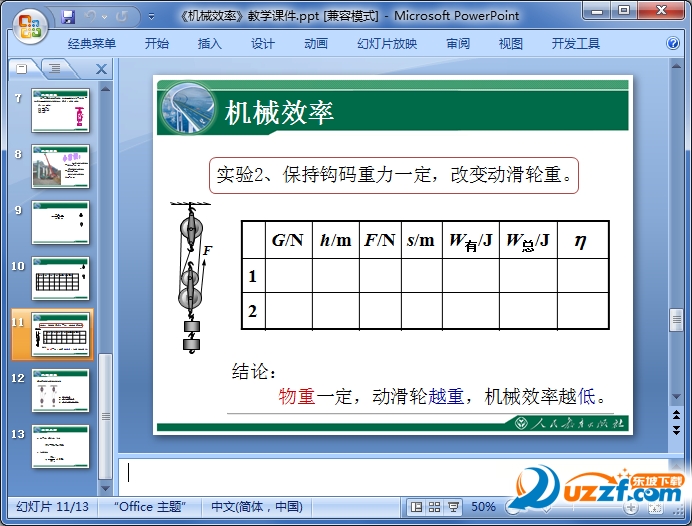Open the 开发工具 ribbon tab

tap(575, 44)
